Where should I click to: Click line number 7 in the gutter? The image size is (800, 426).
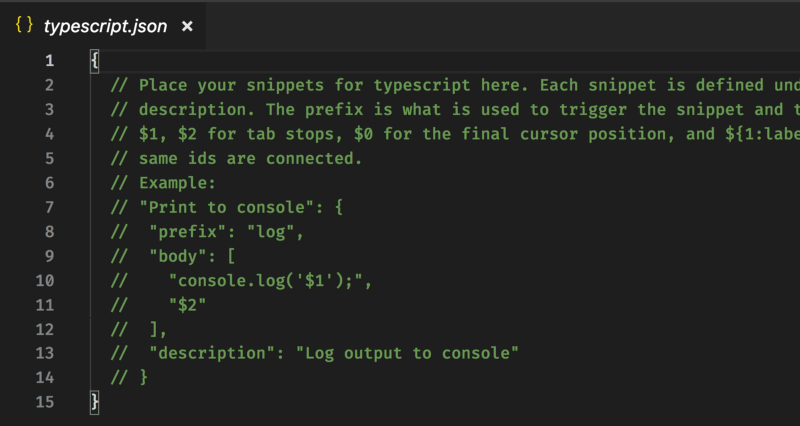click(x=49, y=206)
